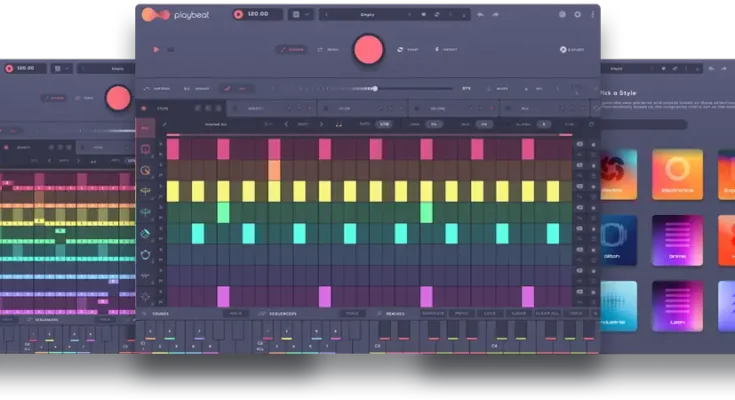
Task: Click the undo arrow icon
Action: [x=480, y=15]
